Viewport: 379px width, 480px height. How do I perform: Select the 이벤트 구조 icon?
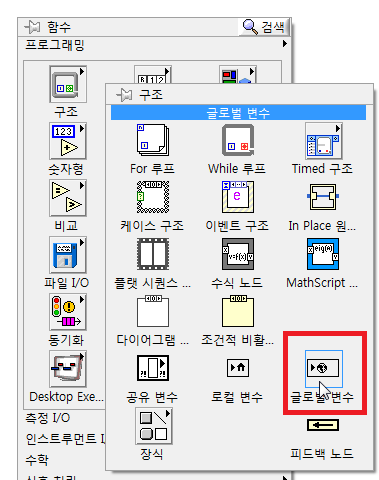click(238, 197)
